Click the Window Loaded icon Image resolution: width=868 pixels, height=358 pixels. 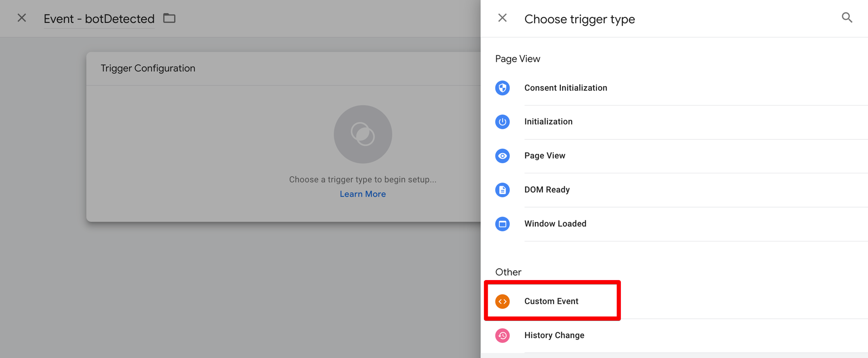tap(502, 224)
